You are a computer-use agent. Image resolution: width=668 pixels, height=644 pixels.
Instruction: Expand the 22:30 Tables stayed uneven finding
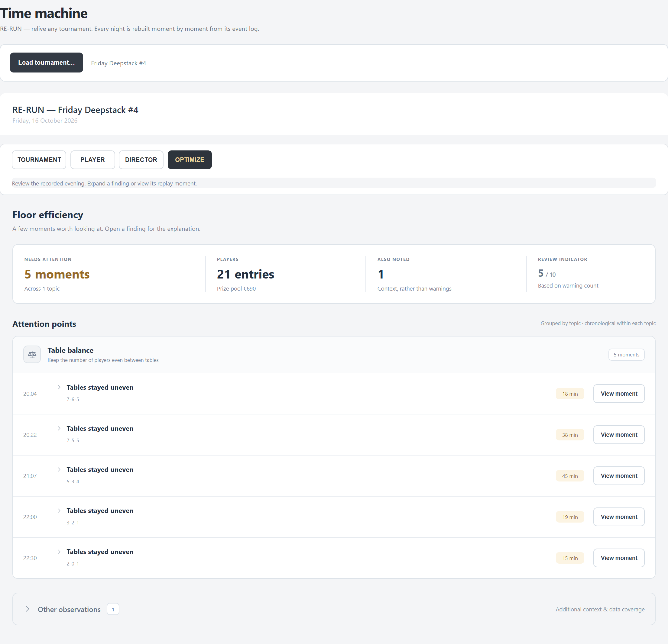(59, 552)
